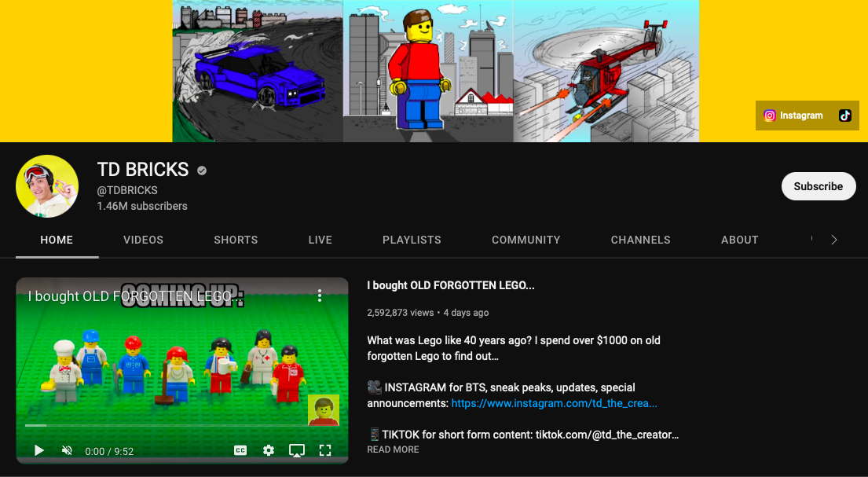This screenshot has width=868, height=477.
Task: Go to the ABOUT tab
Action: pos(740,240)
